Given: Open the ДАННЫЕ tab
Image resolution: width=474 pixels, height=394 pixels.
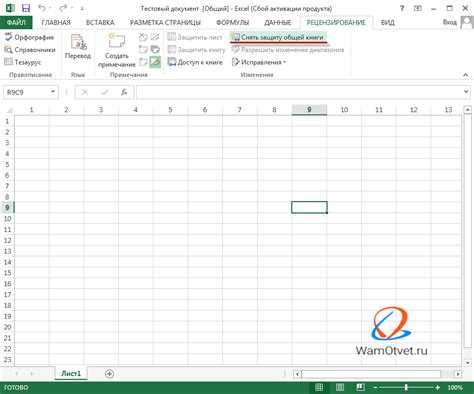Looking at the screenshot, I should point(278,22).
